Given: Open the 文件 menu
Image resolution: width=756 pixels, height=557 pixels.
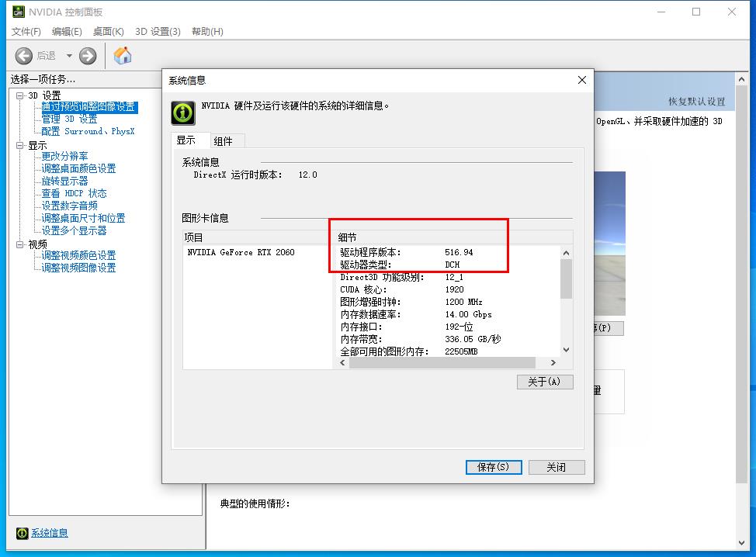Looking at the screenshot, I should click(x=26, y=32).
